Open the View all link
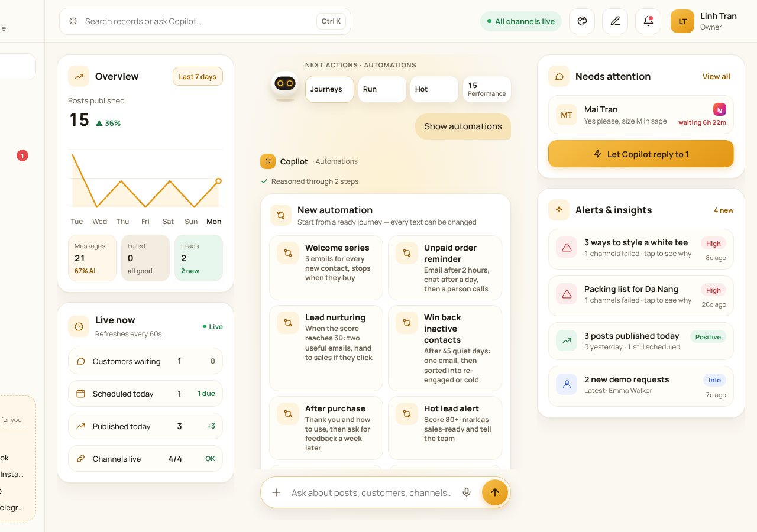The height and width of the screenshot is (532, 757). pos(716,76)
